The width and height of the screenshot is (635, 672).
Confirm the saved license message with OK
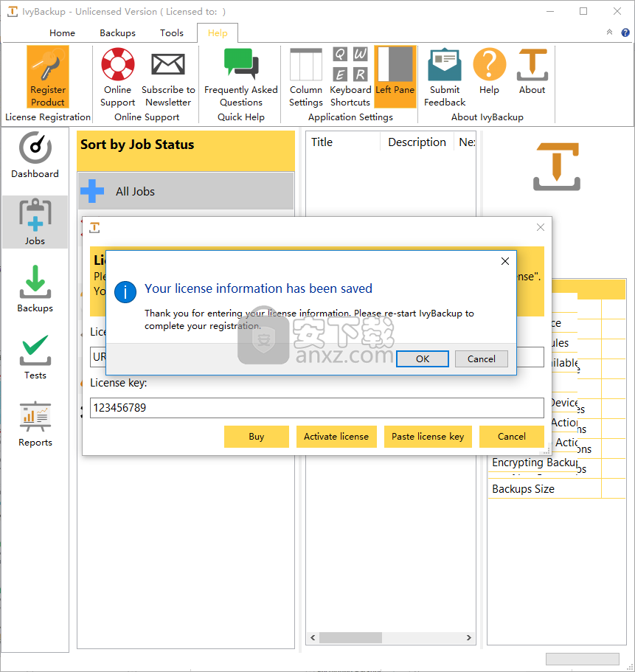[423, 358]
